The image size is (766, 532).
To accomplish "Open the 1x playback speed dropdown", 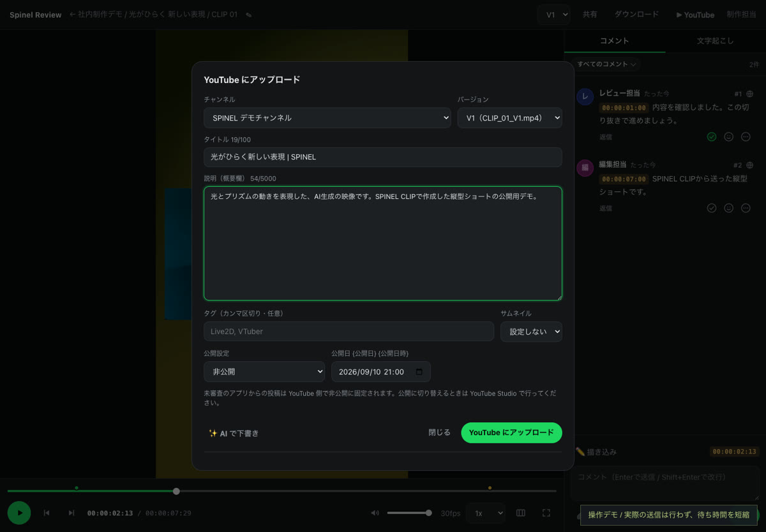I will (486, 513).
